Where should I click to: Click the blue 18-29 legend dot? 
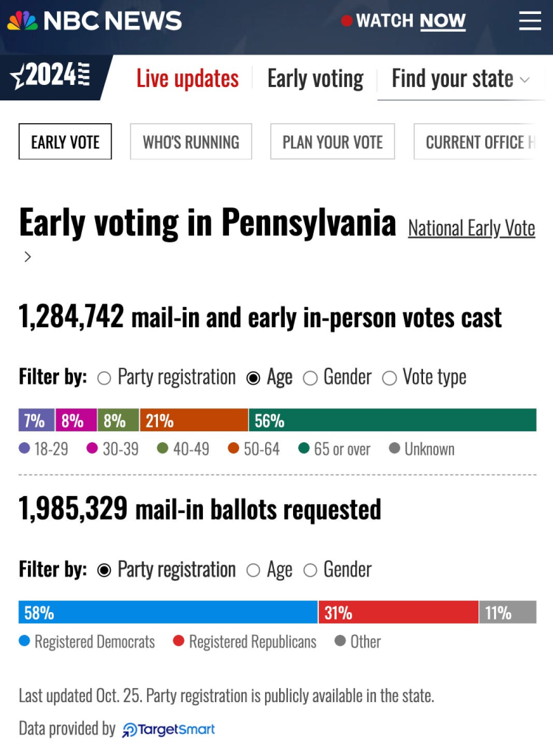(x=24, y=449)
